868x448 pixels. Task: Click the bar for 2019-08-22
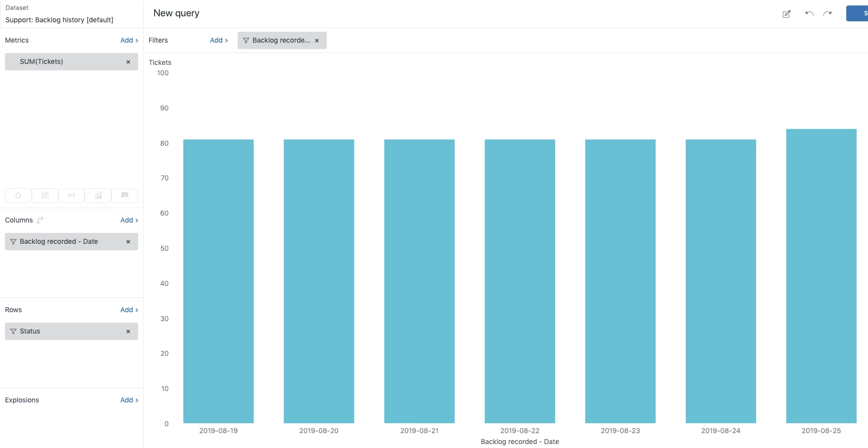point(520,281)
